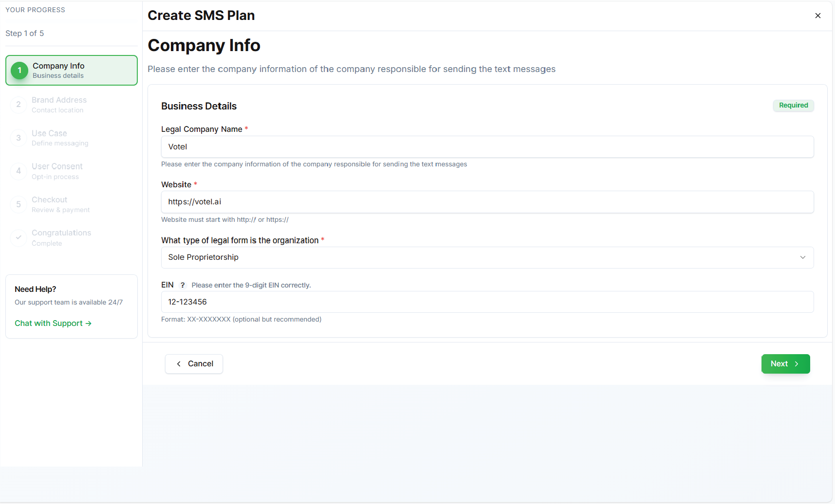Click the Checkout step number icon
Image resolution: width=835 pixels, height=504 pixels.
point(19,204)
